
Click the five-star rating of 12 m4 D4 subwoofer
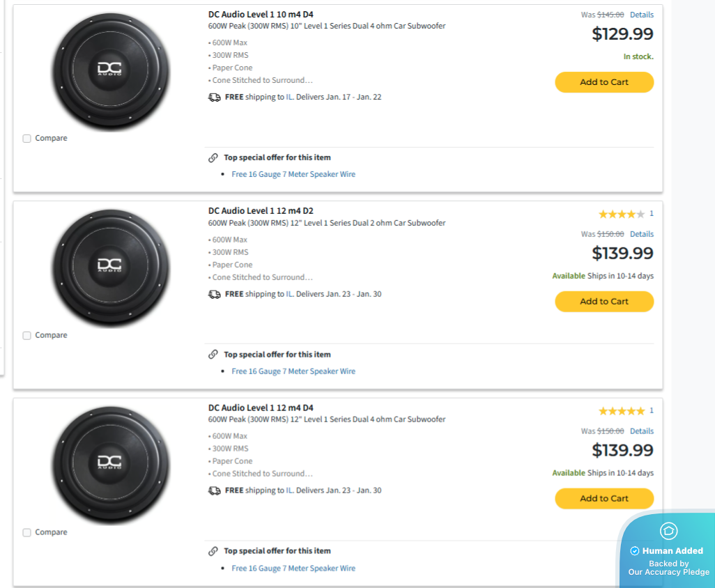[x=621, y=411]
